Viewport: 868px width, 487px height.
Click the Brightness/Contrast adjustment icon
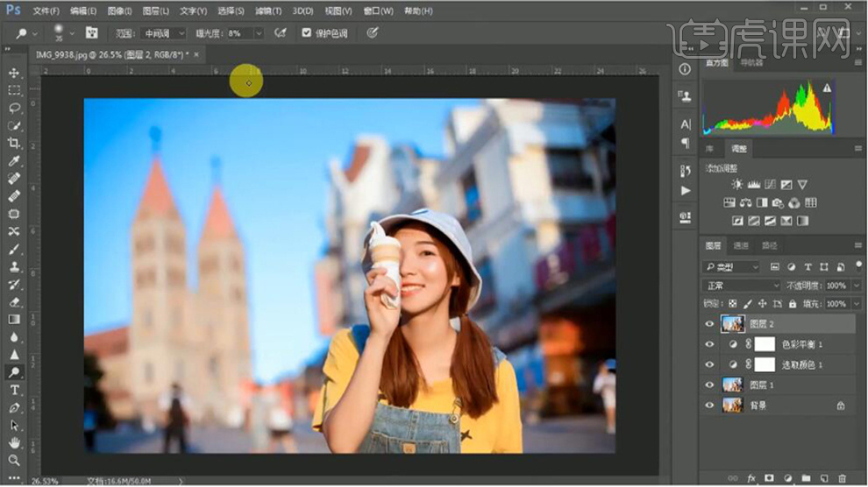[x=736, y=185]
